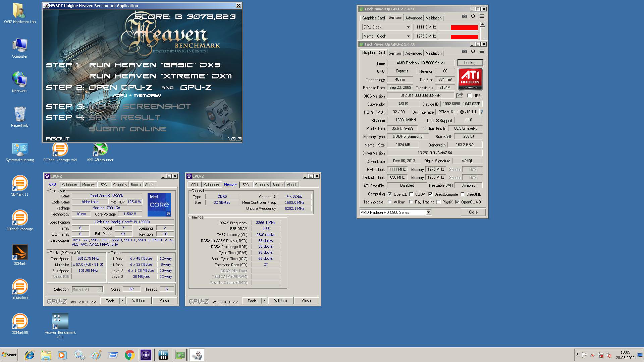Switch to CPU-Z via purple chip taskbar icon
The image size is (644, 362).
tap(146, 355)
